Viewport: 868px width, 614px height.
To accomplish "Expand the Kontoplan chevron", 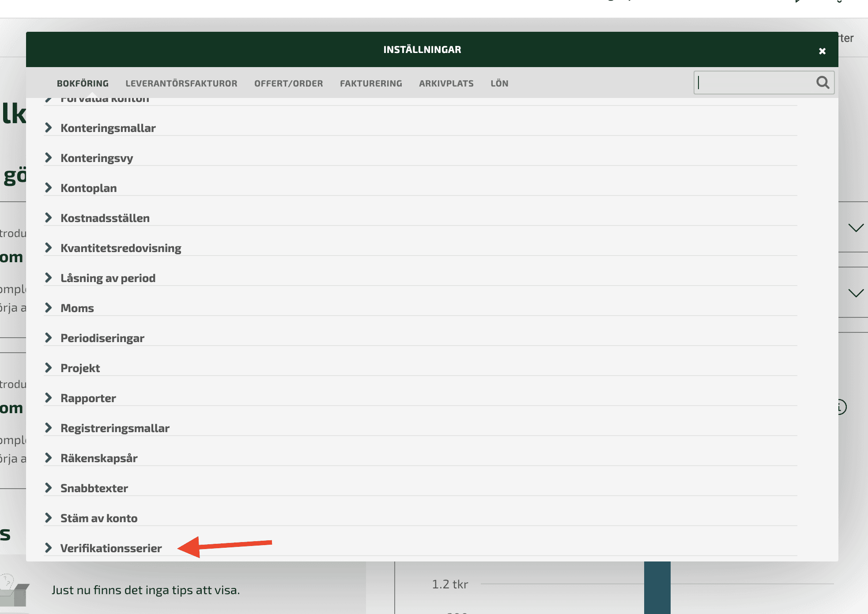I will click(x=49, y=188).
